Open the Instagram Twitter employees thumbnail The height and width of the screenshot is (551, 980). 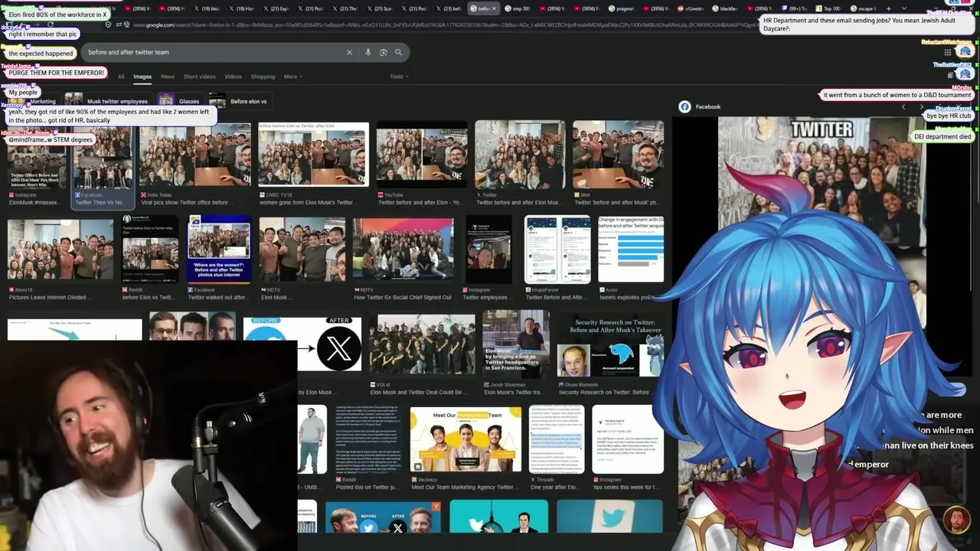coord(488,249)
